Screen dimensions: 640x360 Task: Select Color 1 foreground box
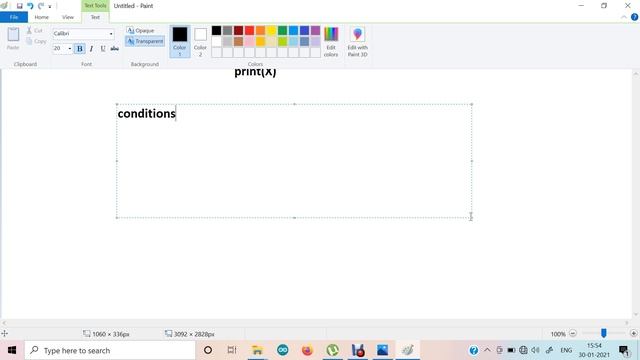coord(180,41)
